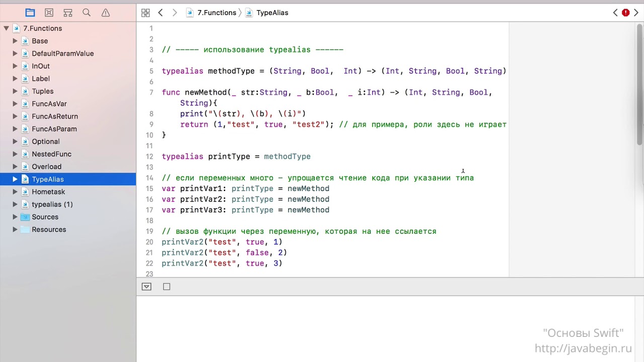Click the Hometask page icon
Screen dimensions: 644x362
point(25,192)
